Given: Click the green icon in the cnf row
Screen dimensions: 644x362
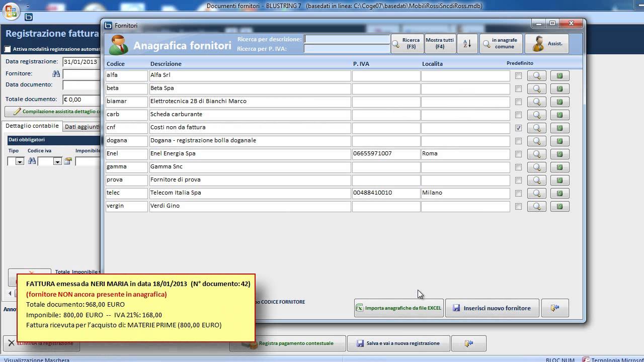Looking at the screenshot, I should [559, 128].
